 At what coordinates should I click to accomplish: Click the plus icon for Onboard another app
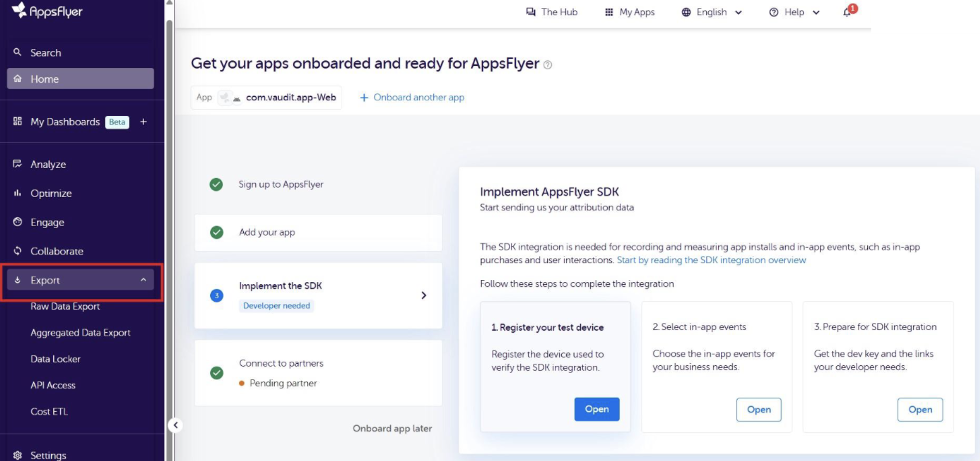364,97
